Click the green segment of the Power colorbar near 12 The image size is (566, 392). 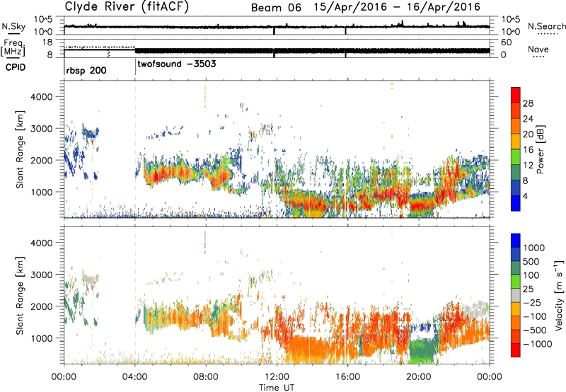(x=516, y=157)
